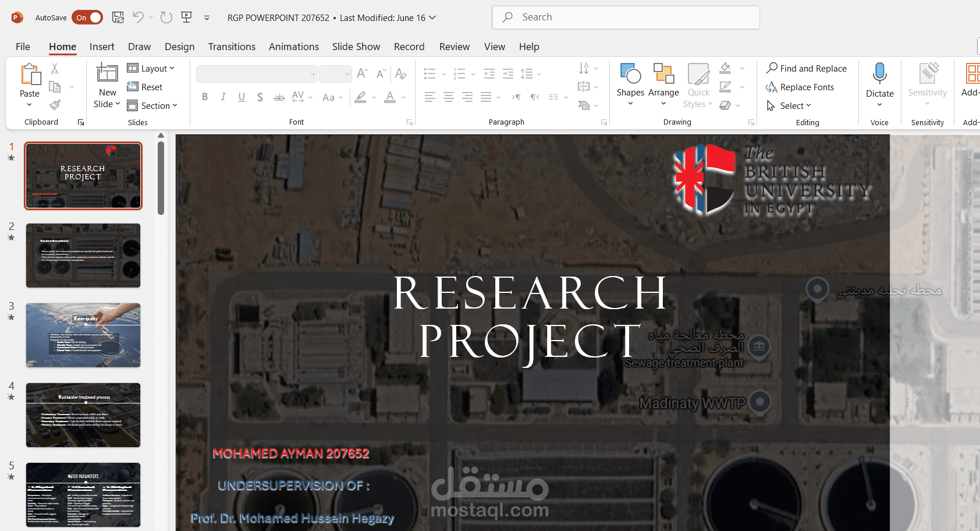Select slide 4 Wastewater treatment thumbnail
The height and width of the screenshot is (531, 980).
tap(83, 415)
